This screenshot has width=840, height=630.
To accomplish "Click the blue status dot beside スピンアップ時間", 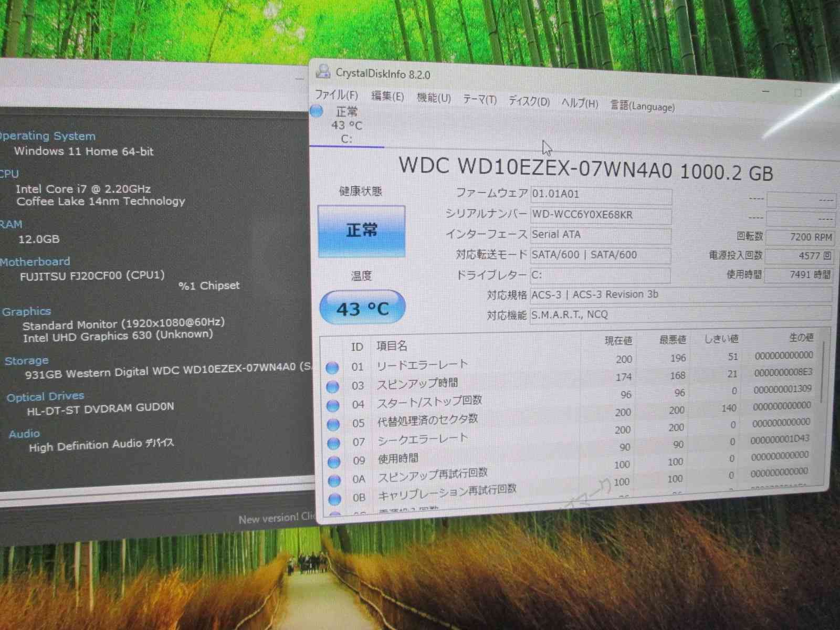I will tap(332, 386).
